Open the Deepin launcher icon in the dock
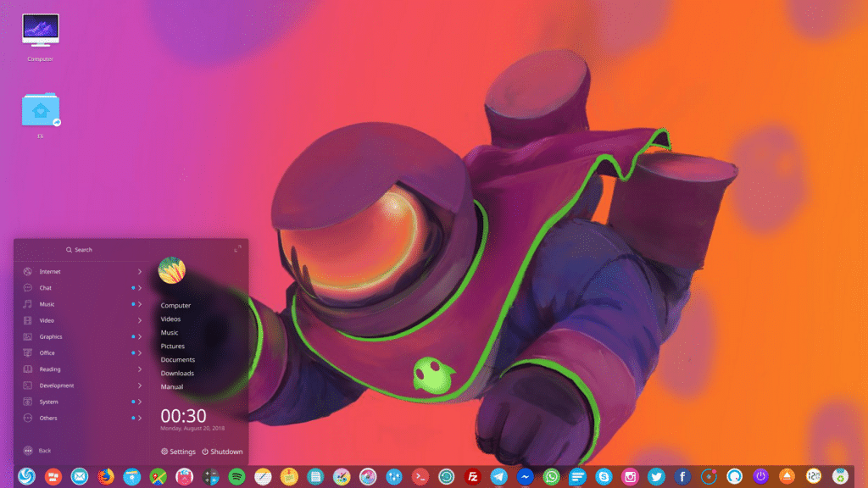The image size is (868, 488). (x=26, y=476)
